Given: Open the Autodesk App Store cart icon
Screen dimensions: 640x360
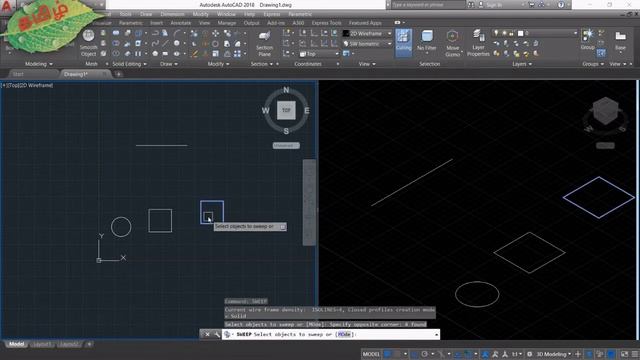Looking at the screenshot, I should pyautogui.click(x=531, y=5).
